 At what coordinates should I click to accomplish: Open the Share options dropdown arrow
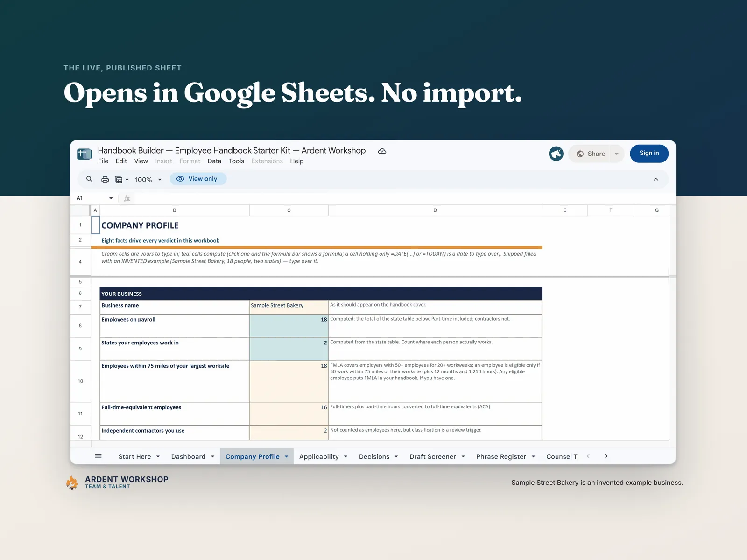click(x=617, y=154)
